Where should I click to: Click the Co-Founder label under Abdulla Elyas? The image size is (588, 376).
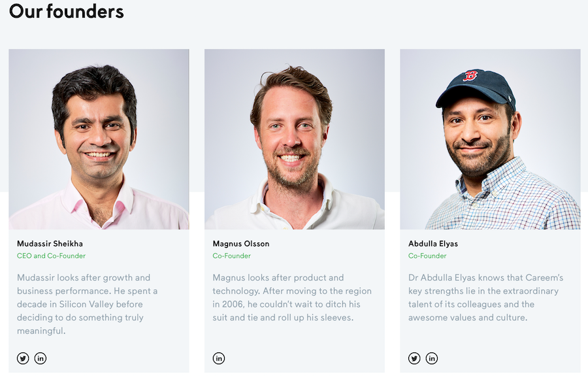427,256
